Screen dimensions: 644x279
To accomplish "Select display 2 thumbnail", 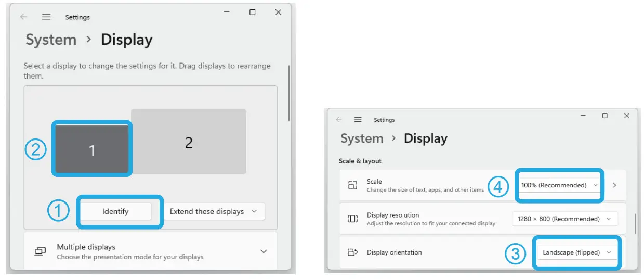I will coord(189,142).
